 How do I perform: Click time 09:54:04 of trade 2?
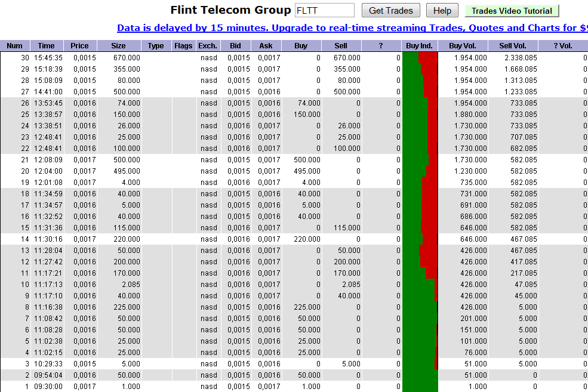tap(48, 375)
